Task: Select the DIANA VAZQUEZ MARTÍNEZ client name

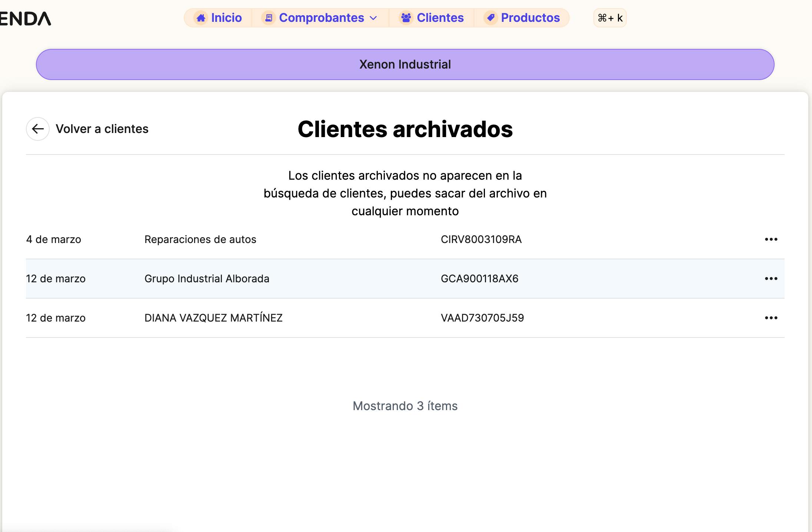Action: click(x=213, y=318)
